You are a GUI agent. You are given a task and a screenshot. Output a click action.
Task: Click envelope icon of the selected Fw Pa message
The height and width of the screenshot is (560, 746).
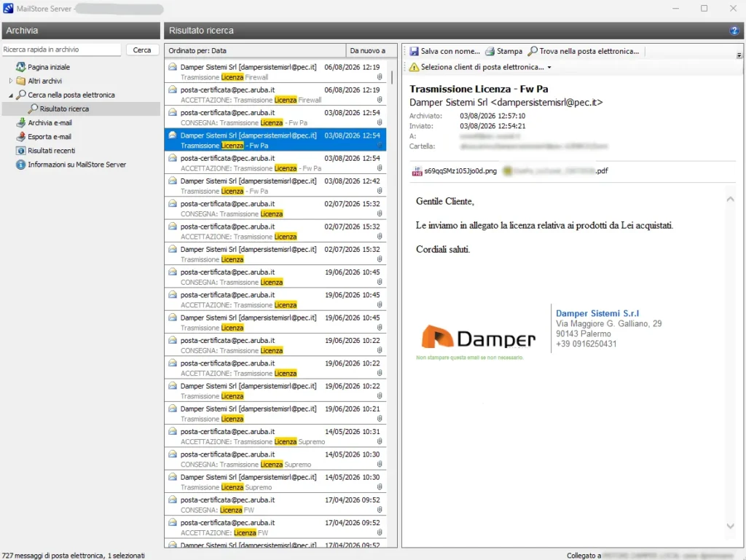tap(173, 135)
